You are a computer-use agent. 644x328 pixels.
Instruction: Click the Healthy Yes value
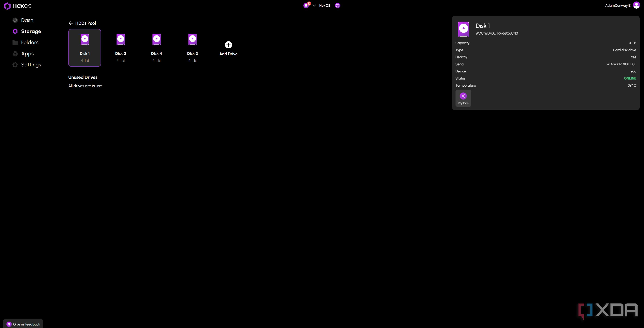click(x=634, y=57)
